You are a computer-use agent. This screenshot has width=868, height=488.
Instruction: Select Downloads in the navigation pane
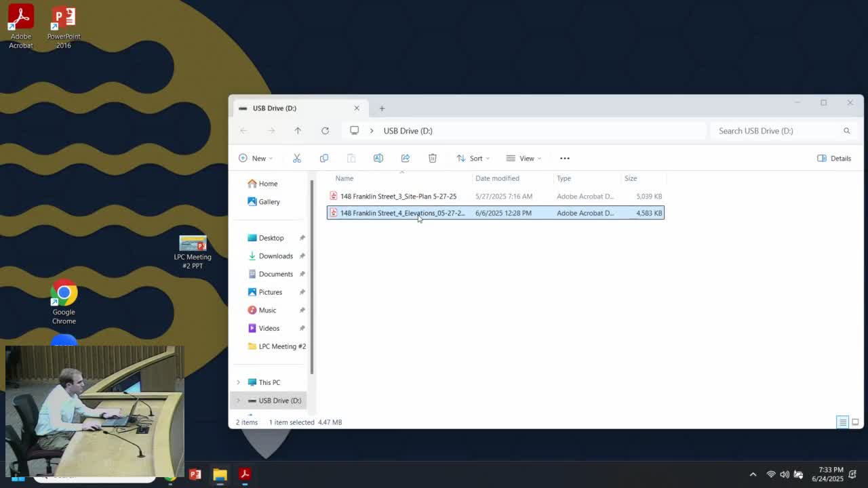pyautogui.click(x=275, y=256)
